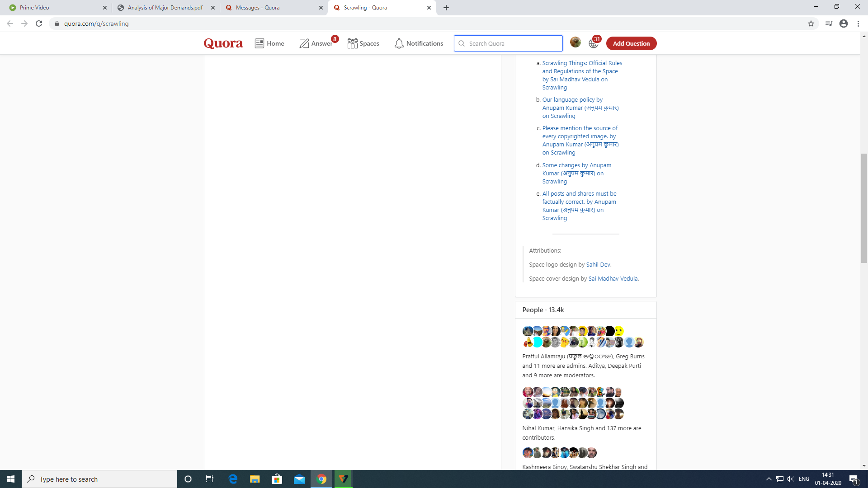Viewport: 868px width, 488px height.
Task: Bookmark this page with the star icon
Action: pos(811,23)
